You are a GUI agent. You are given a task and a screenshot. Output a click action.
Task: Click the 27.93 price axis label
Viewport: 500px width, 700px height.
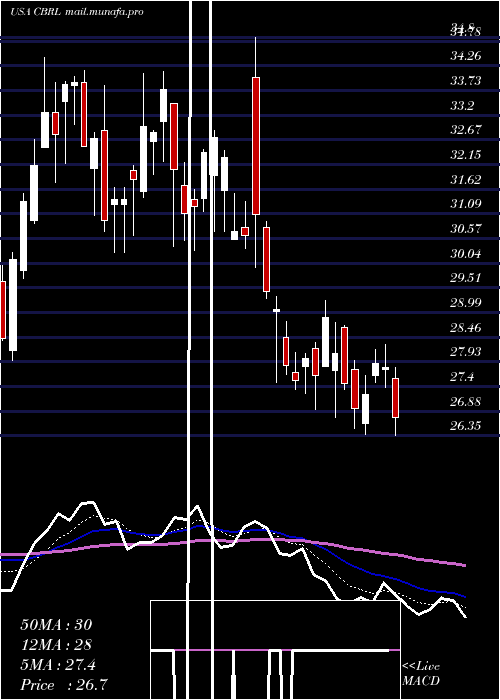466,352
